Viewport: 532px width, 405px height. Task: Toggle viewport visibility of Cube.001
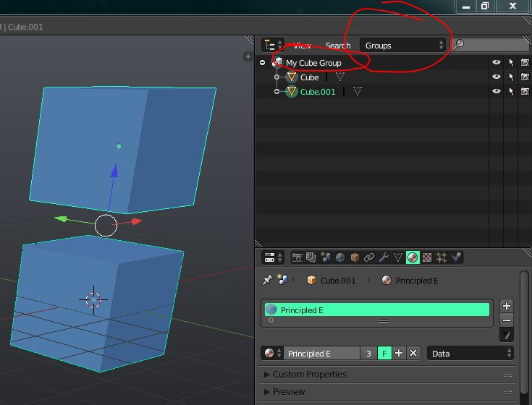point(496,91)
